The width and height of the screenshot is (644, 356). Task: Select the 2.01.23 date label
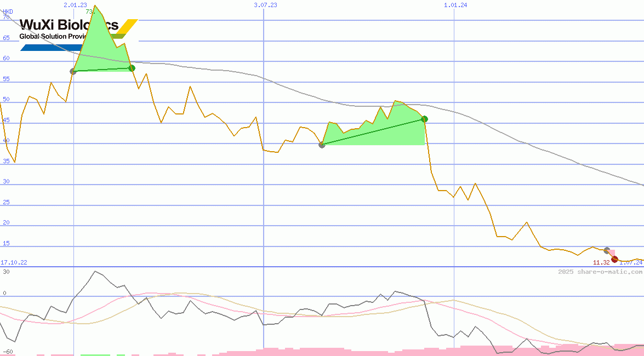click(75, 5)
